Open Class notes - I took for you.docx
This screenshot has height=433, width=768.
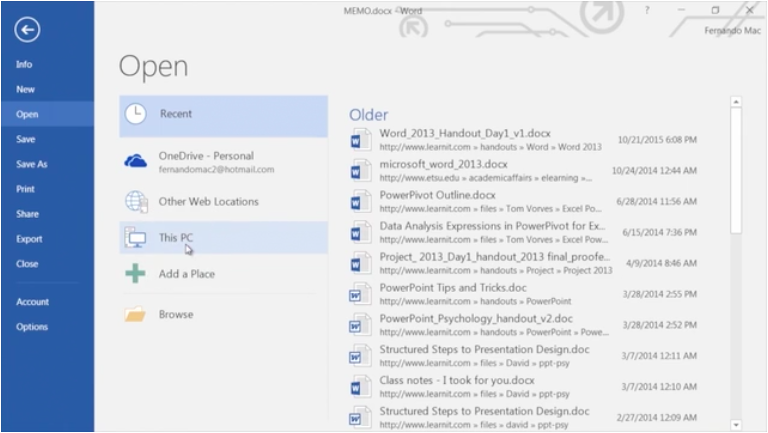click(456, 380)
